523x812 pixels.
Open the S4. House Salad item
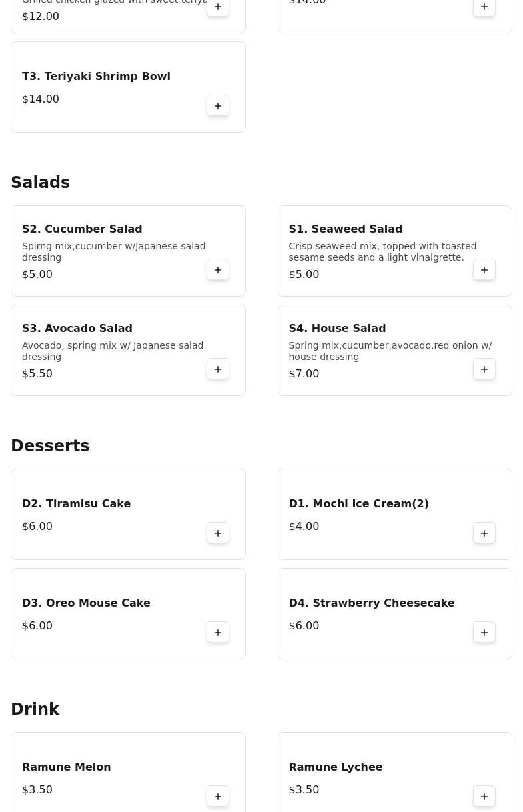337,328
